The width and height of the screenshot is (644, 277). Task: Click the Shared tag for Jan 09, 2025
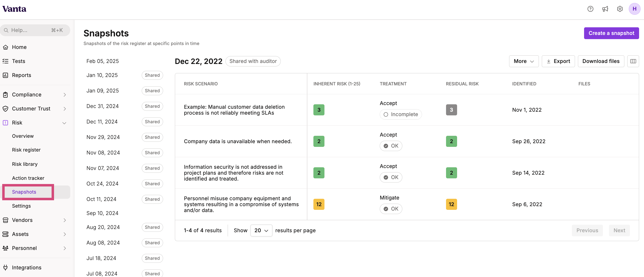[152, 91]
